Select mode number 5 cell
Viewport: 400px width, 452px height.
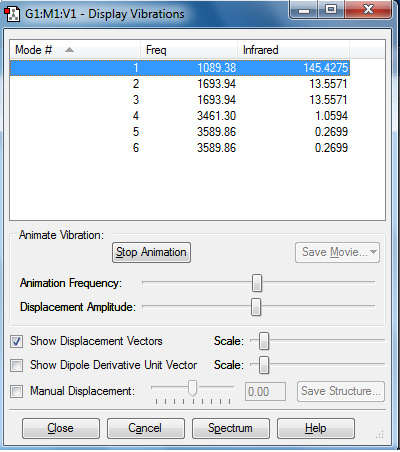(136, 132)
